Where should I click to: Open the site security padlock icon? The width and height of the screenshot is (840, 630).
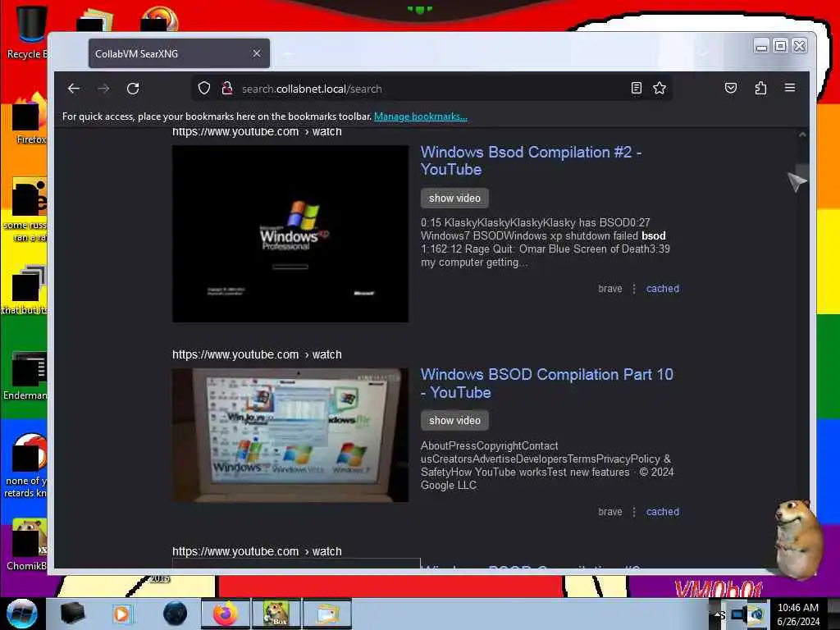click(227, 89)
